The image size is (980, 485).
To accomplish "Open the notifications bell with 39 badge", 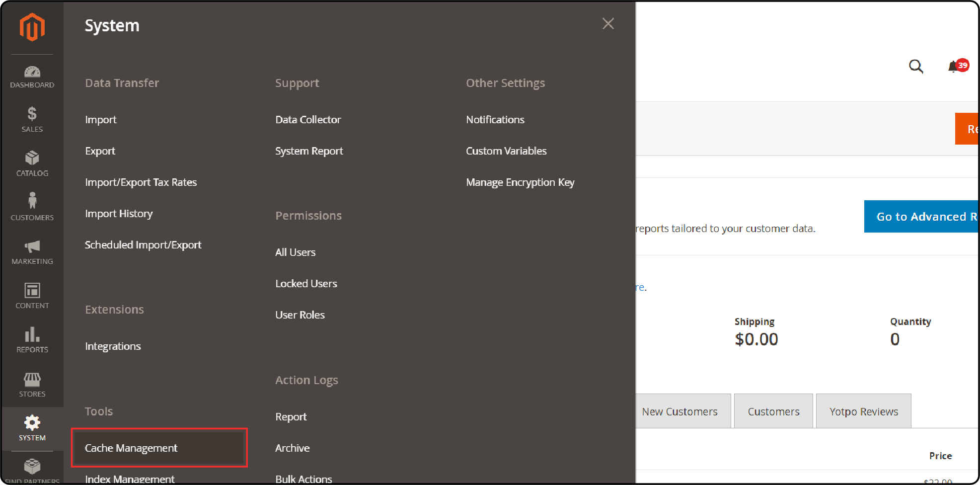I will tap(958, 66).
